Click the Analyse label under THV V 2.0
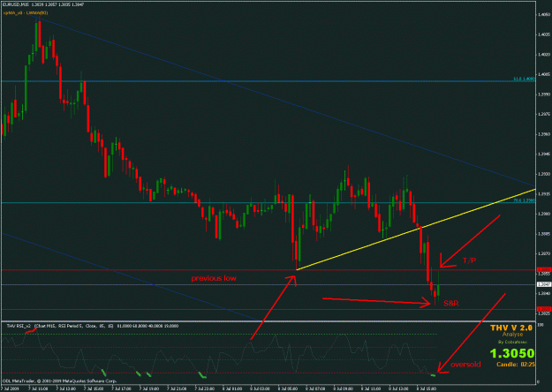This screenshot has width=552, height=392. (512, 335)
